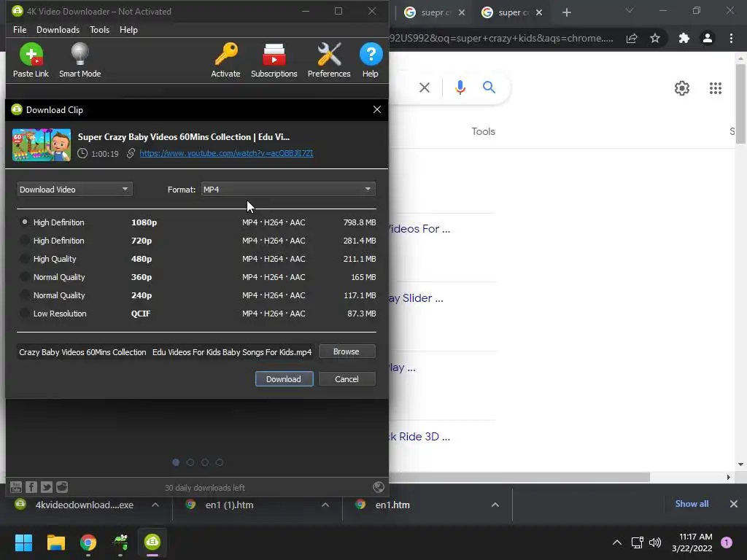The height and width of the screenshot is (560, 747).
Task: Select the first page indicator dot
Action: (176, 462)
